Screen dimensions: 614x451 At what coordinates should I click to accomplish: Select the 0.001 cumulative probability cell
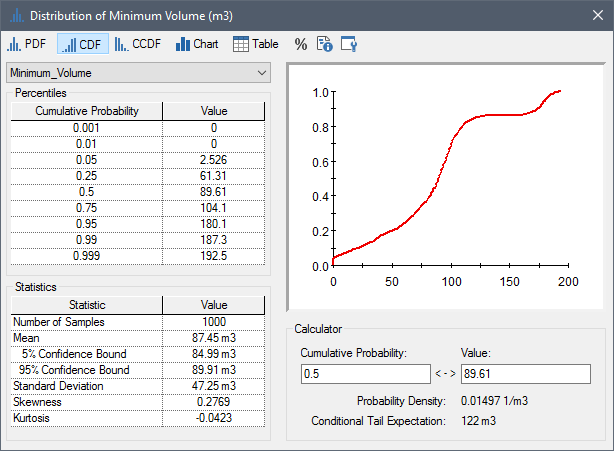[87, 128]
